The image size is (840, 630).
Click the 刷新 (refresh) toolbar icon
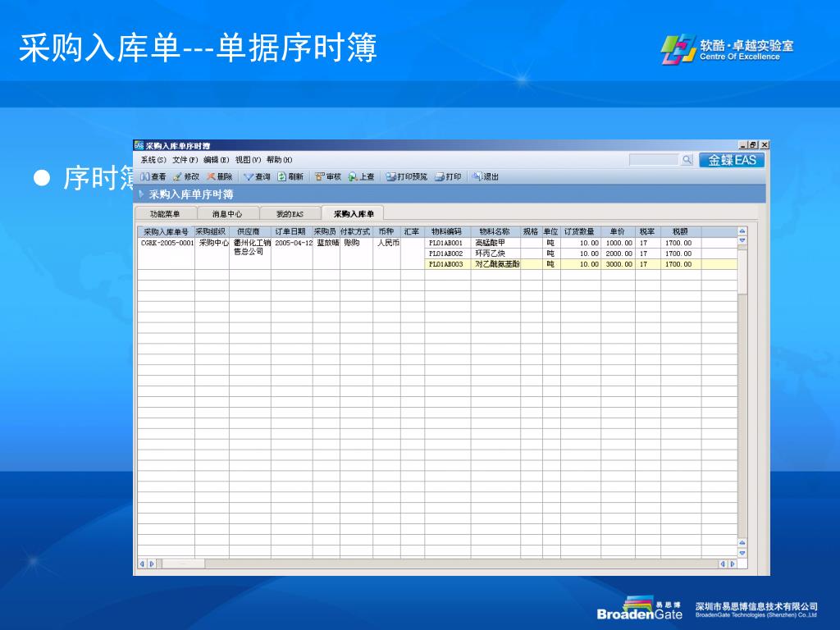tap(282, 176)
